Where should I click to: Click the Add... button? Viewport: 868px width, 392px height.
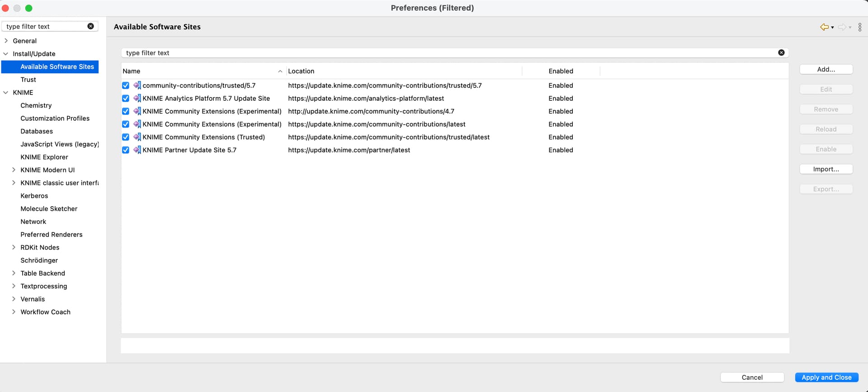(x=826, y=69)
